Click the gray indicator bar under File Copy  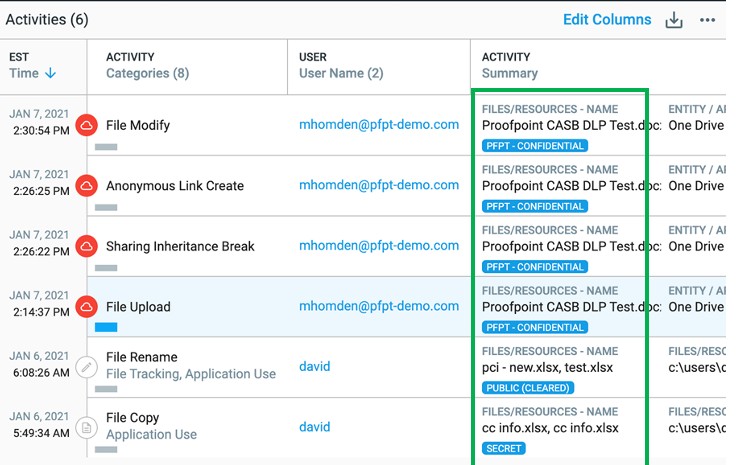106,449
